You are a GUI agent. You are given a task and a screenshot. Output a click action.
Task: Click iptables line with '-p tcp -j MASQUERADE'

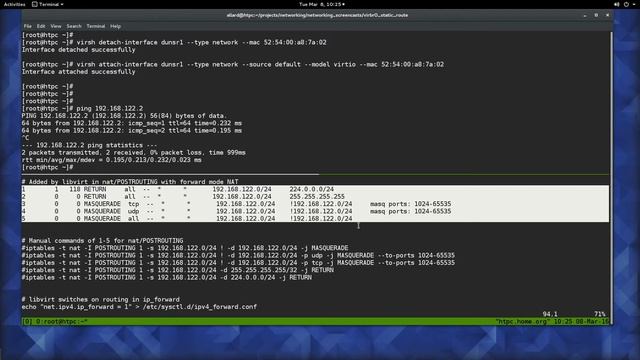[x=238, y=263]
